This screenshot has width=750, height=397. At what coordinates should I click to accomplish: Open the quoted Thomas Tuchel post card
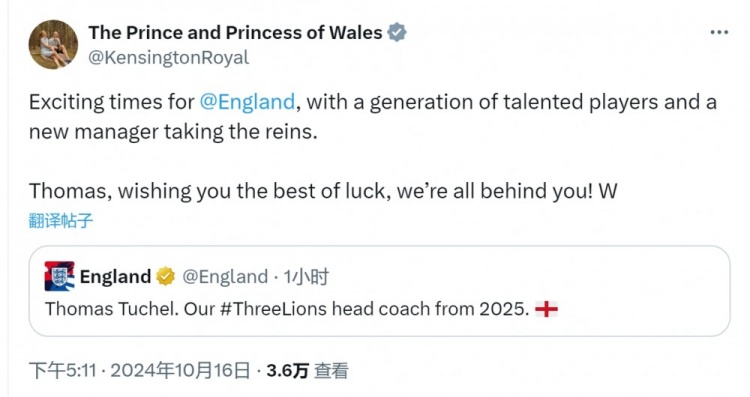pos(379,291)
